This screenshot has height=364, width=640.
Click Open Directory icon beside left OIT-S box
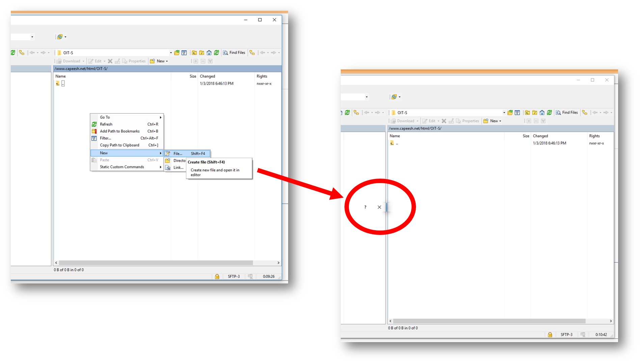pos(177,53)
